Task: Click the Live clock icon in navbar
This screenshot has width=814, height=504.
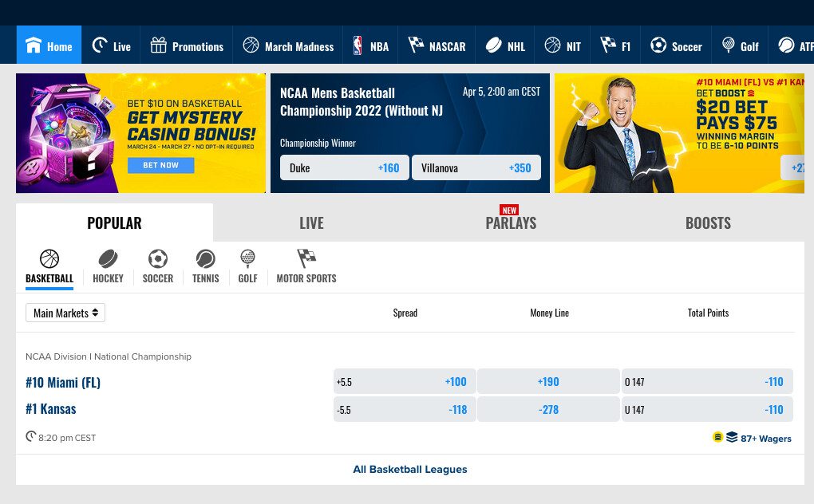Action: [x=100, y=45]
